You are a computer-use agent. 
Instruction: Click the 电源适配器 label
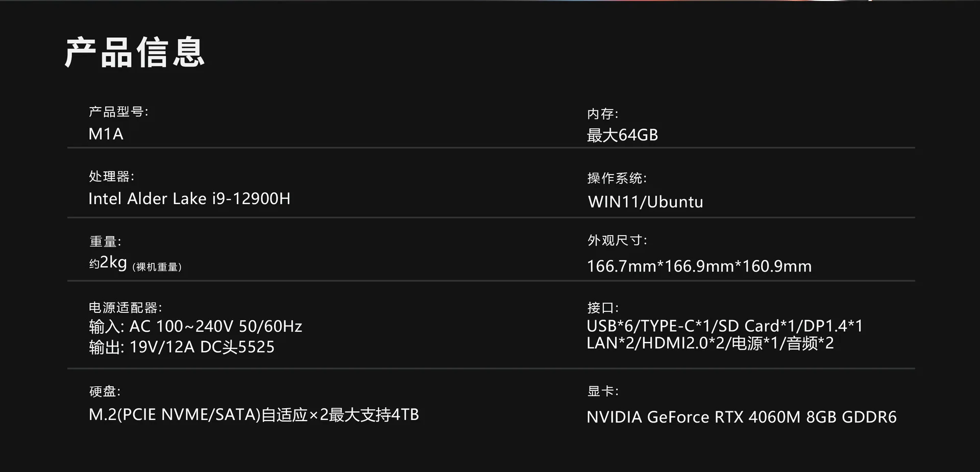125,308
